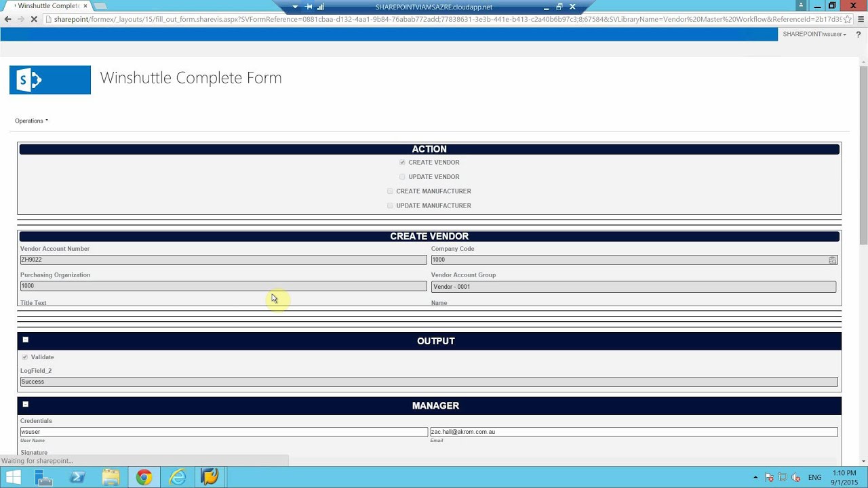Click the User Name credentials field
The width and height of the screenshot is (868, 488).
tap(224, 432)
